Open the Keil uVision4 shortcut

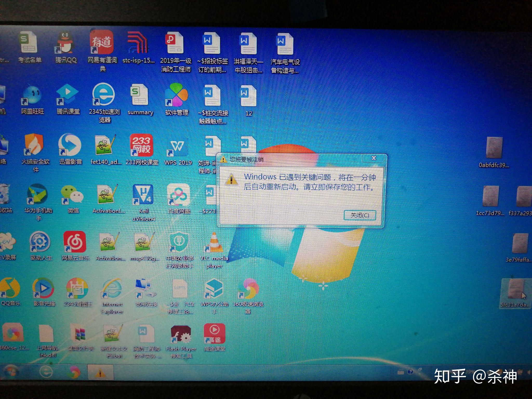tap(143, 203)
